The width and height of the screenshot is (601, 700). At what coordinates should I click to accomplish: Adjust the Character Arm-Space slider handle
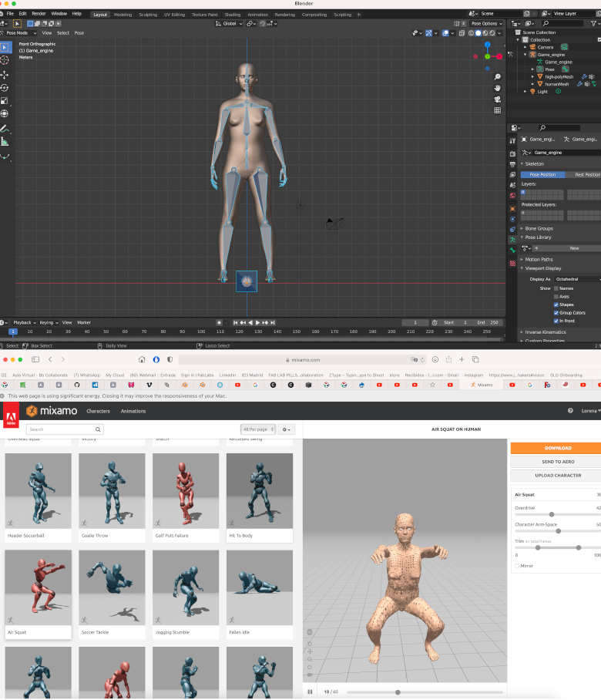(x=558, y=531)
